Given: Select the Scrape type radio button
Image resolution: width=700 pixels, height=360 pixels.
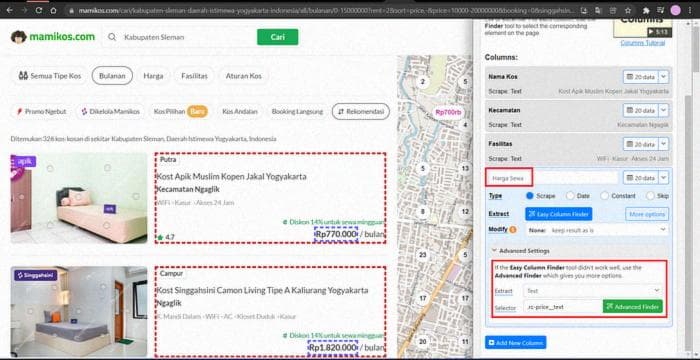Looking at the screenshot, I should point(530,196).
